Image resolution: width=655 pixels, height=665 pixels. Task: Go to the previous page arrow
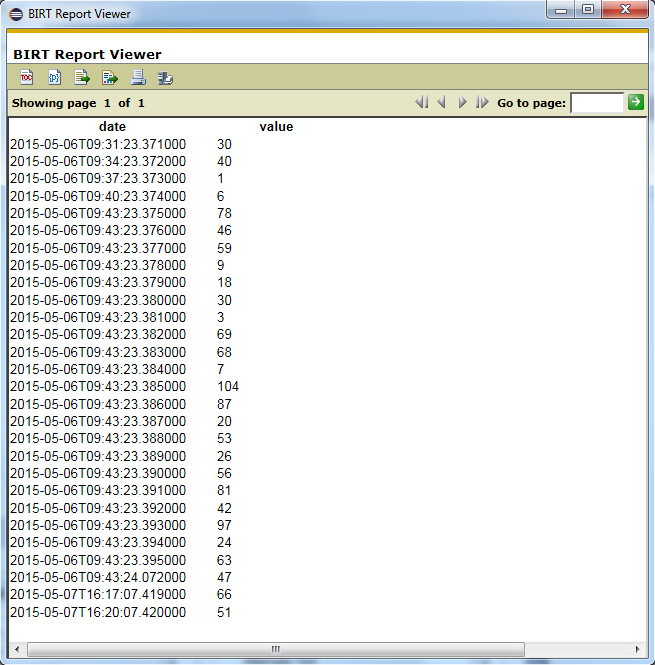pos(441,102)
